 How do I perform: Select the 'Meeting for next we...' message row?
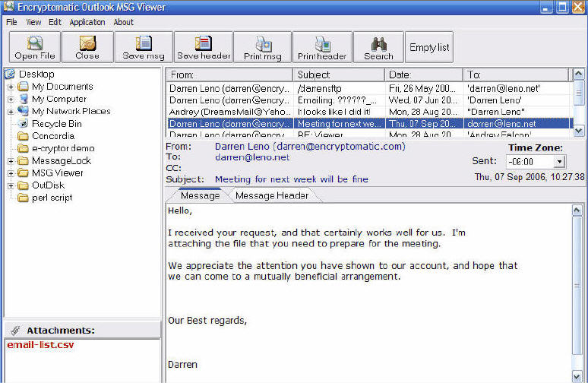pos(369,123)
